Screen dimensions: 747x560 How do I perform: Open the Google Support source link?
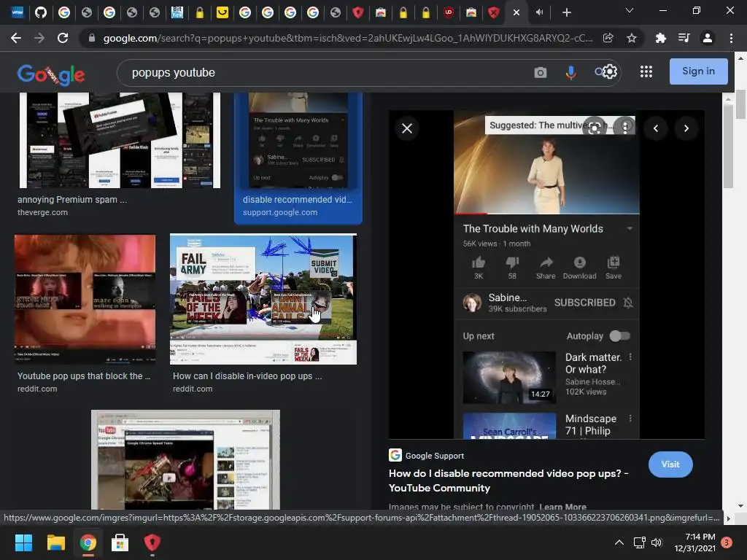tap(435, 456)
